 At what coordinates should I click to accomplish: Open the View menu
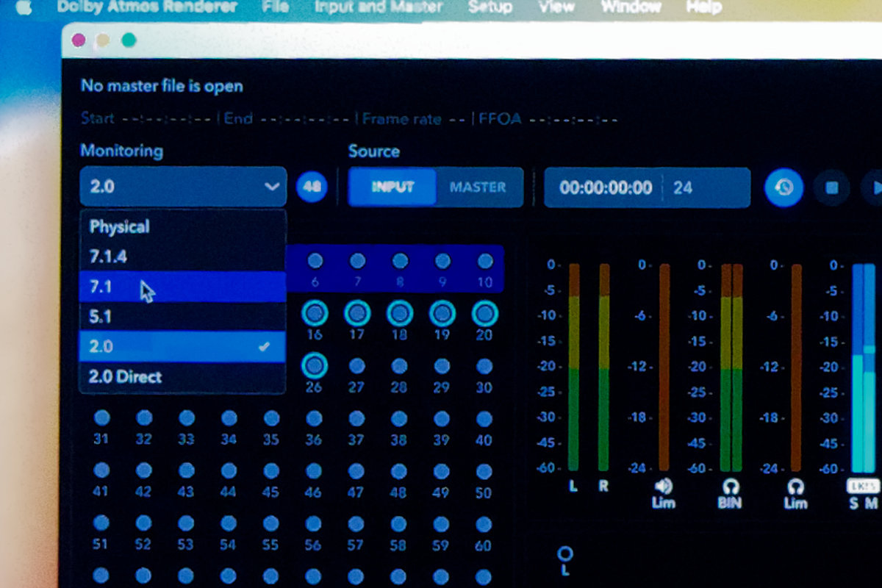556,7
